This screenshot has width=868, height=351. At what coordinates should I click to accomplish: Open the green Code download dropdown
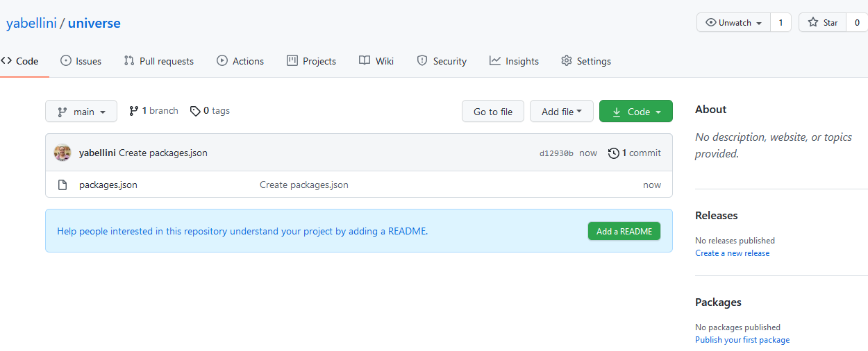coord(635,112)
